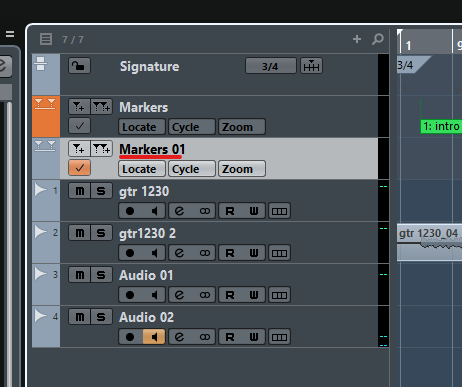462x387 pixels.
Task: Click the 1: intro marker in timeline
Action: (x=441, y=127)
